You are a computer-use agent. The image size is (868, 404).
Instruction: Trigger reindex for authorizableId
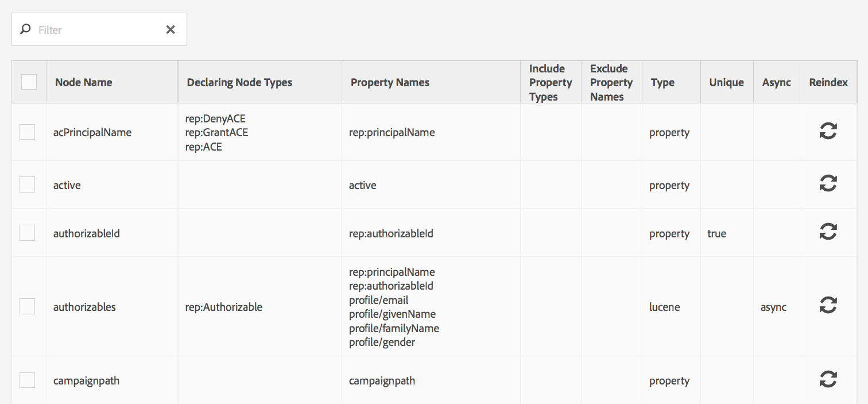[x=828, y=232]
